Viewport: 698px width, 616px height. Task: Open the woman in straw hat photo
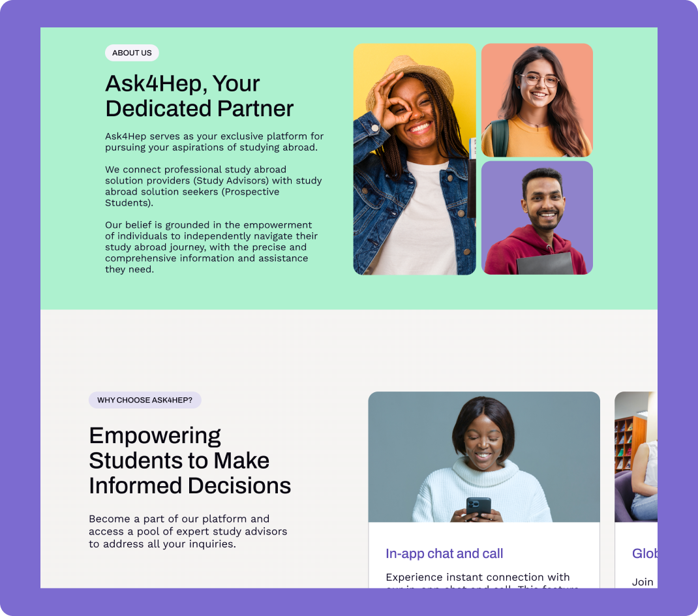(414, 159)
